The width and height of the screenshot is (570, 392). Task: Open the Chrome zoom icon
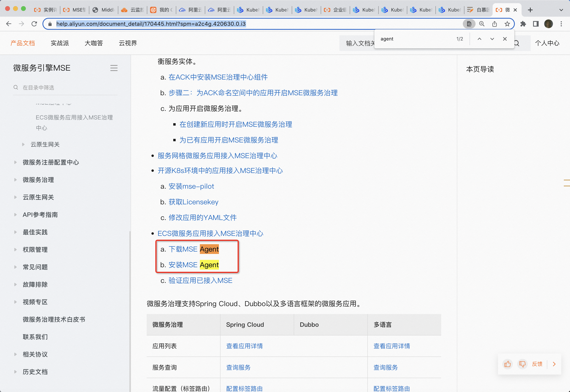(482, 24)
